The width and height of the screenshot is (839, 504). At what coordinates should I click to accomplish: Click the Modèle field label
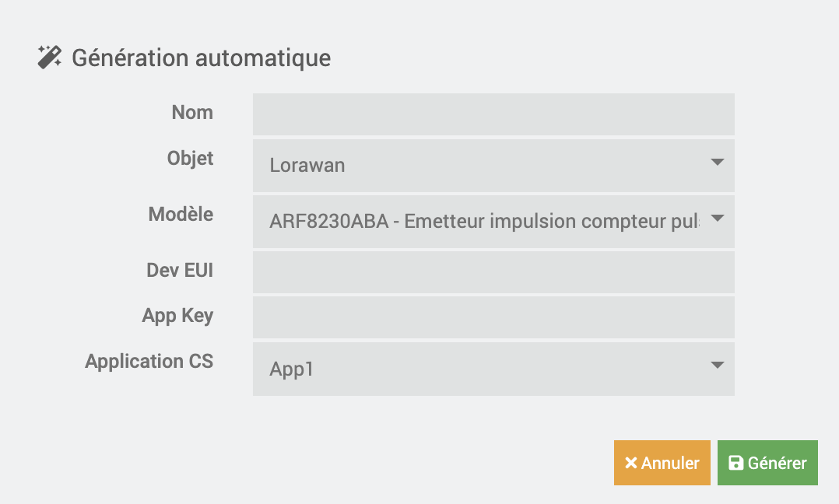tap(181, 215)
